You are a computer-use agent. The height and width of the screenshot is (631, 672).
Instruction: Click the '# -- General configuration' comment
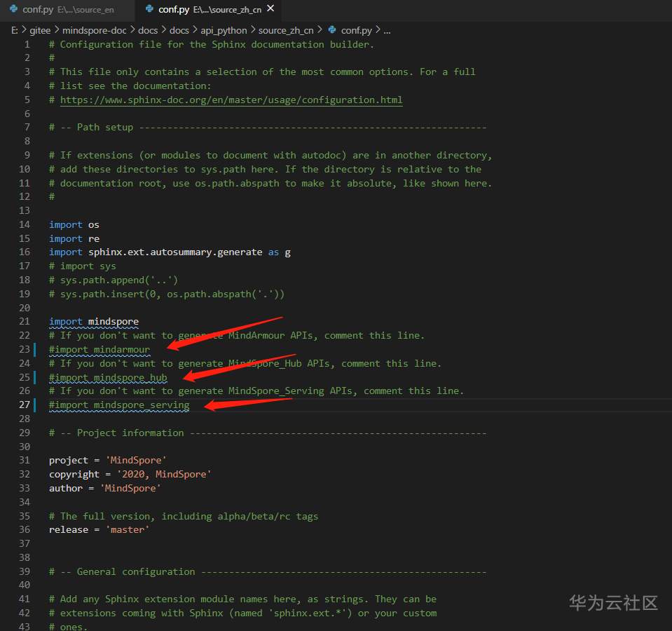[x=268, y=572]
